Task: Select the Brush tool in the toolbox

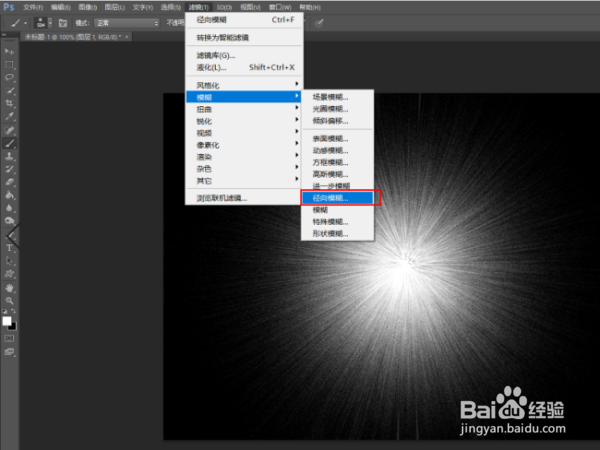Action: pos(9,143)
